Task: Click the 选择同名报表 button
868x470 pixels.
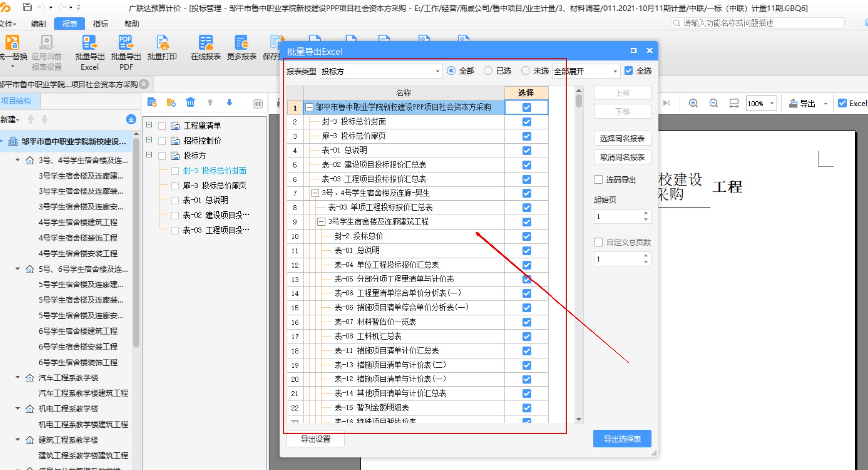Action: pos(622,138)
